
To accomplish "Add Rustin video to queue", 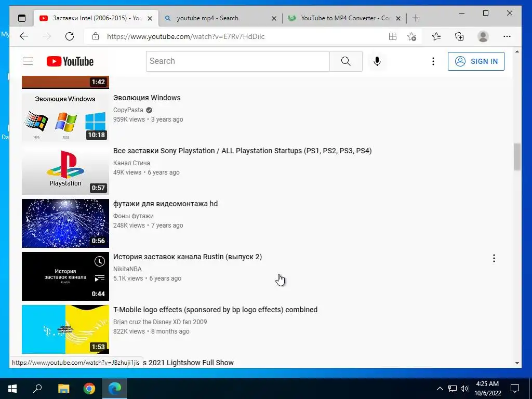I will click(x=99, y=278).
